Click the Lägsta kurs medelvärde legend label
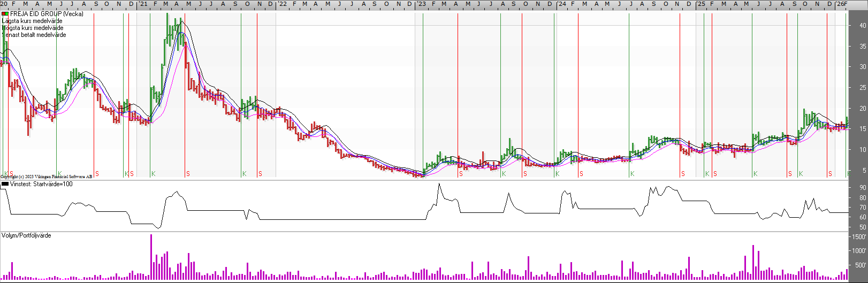 (32, 21)
